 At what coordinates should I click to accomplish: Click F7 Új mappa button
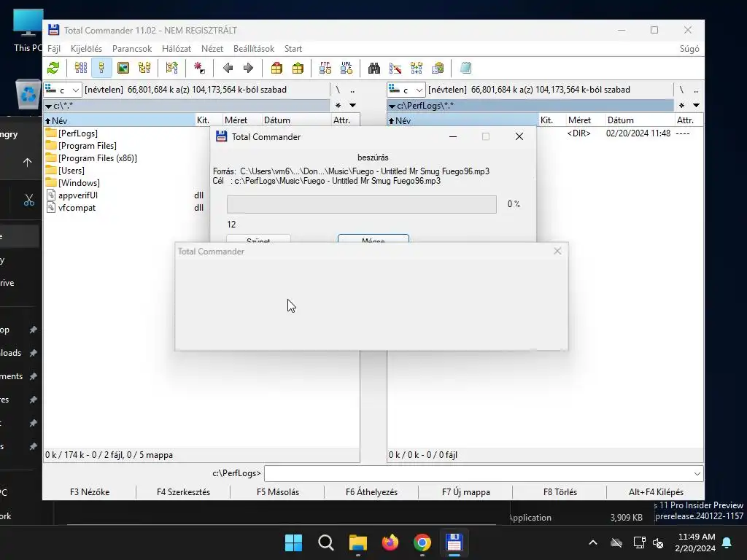coord(466,492)
